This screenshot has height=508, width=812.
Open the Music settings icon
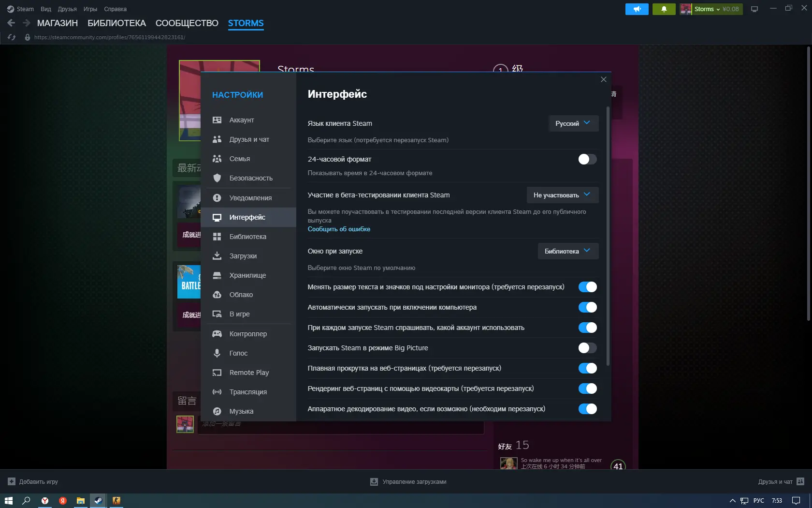(217, 411)
